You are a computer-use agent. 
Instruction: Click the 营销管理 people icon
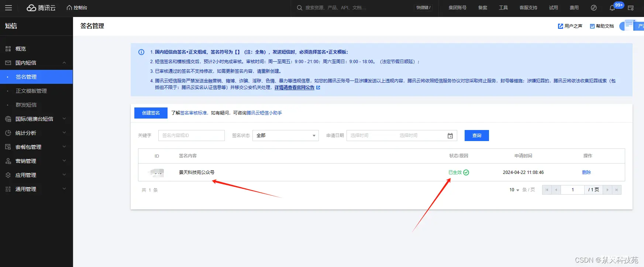(8, 161)
